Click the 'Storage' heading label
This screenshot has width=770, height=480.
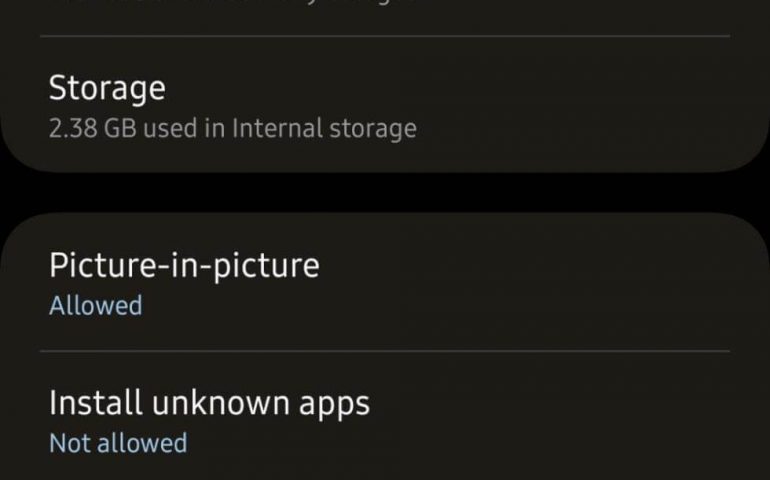(107, 88)
